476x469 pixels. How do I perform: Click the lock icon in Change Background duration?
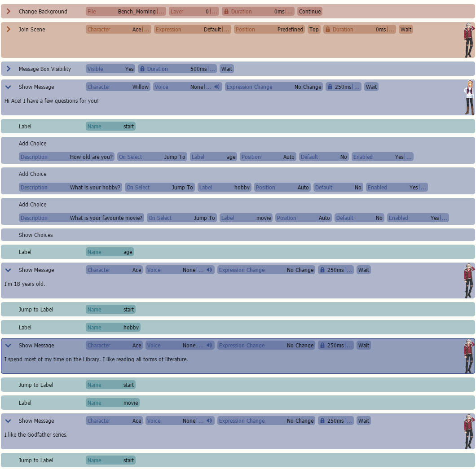click(226, 12)
